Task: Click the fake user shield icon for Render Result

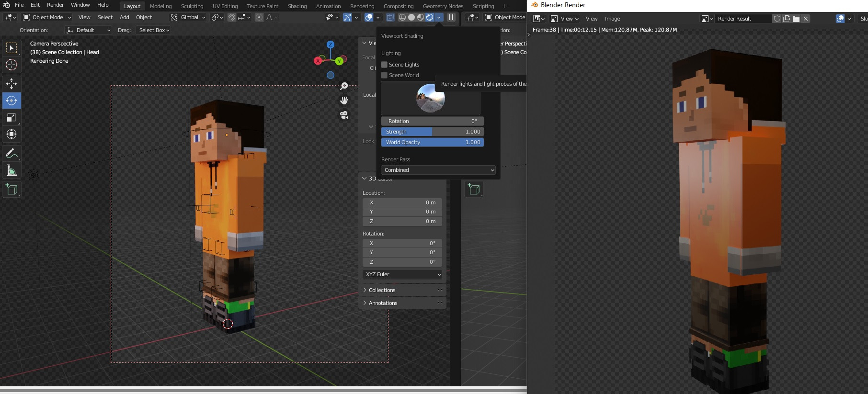Action: click(x=777, y=19)
